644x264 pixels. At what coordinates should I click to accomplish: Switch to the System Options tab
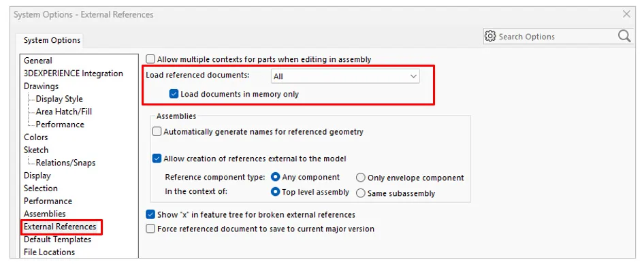click(x=52, y=40)
